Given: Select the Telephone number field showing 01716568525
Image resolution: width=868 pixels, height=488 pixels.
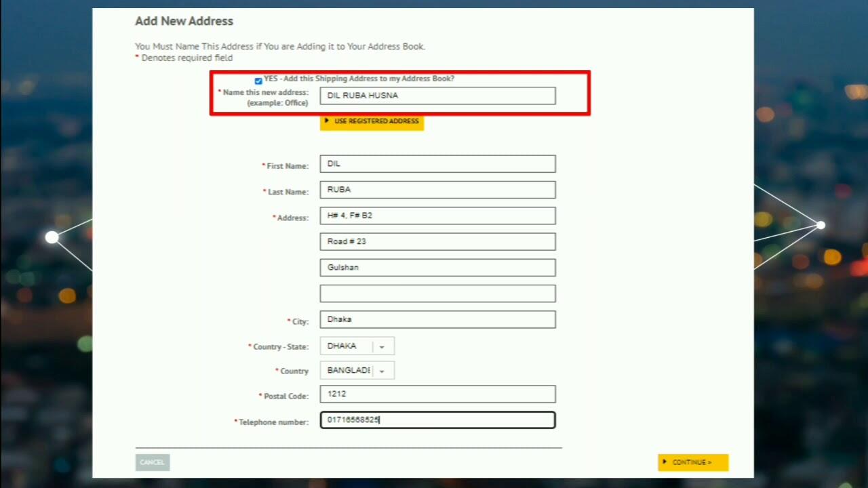Looking at the screenshot, I should coord(437,420).
